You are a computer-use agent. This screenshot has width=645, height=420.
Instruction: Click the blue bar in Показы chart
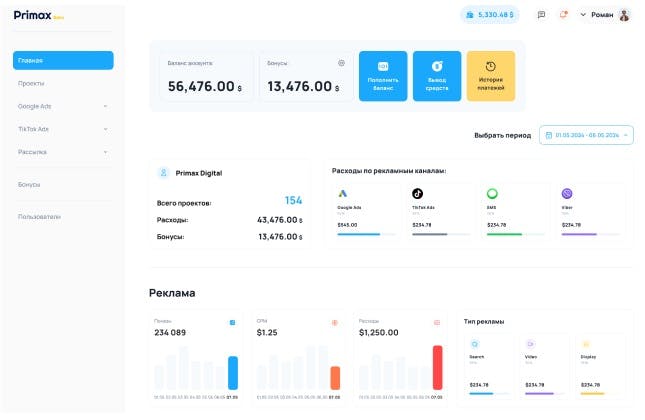[233, 373]
